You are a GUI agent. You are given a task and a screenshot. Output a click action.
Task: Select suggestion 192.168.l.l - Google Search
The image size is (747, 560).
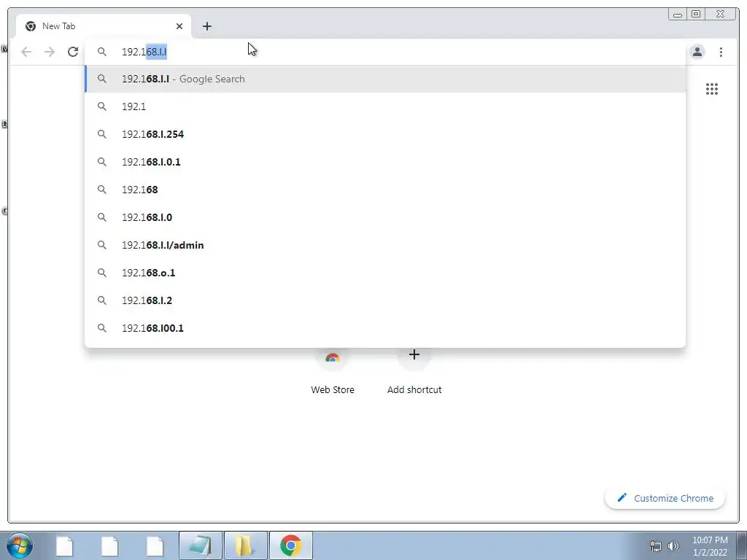[x=385, y=79]
